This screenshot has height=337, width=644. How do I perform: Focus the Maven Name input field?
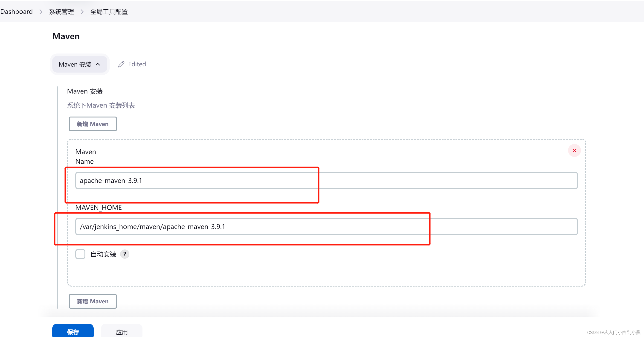327,180
